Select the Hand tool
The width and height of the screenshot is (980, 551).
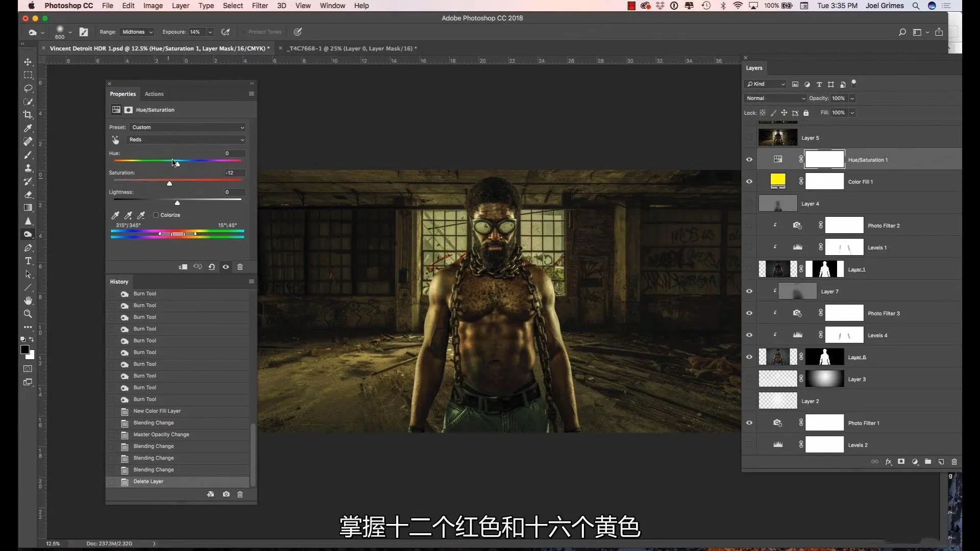coord(28,300)
